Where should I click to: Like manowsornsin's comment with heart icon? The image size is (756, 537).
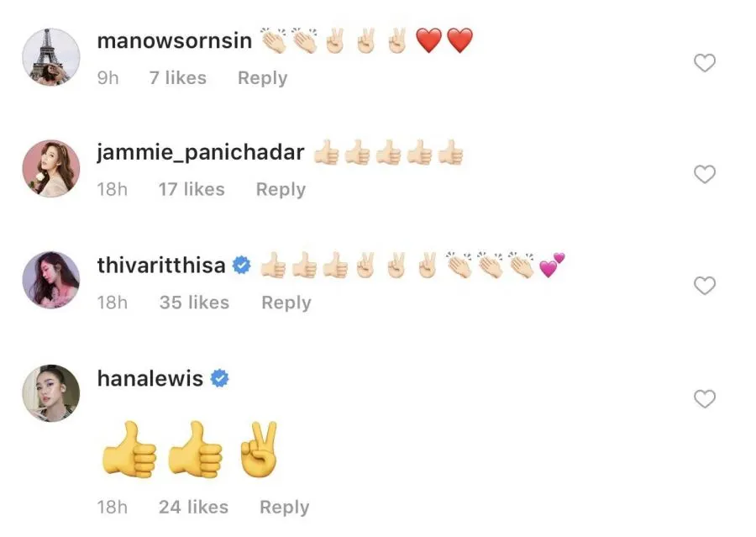point(705,63)
